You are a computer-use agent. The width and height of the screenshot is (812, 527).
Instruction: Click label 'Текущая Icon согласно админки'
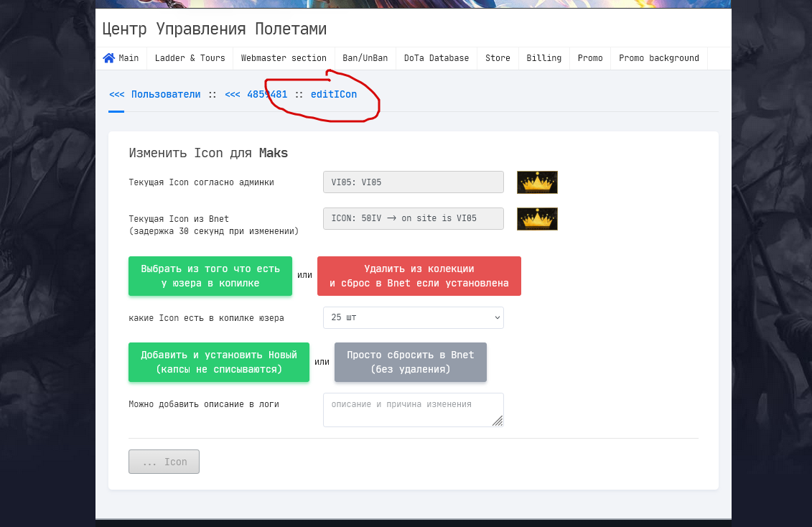(202, 182)
